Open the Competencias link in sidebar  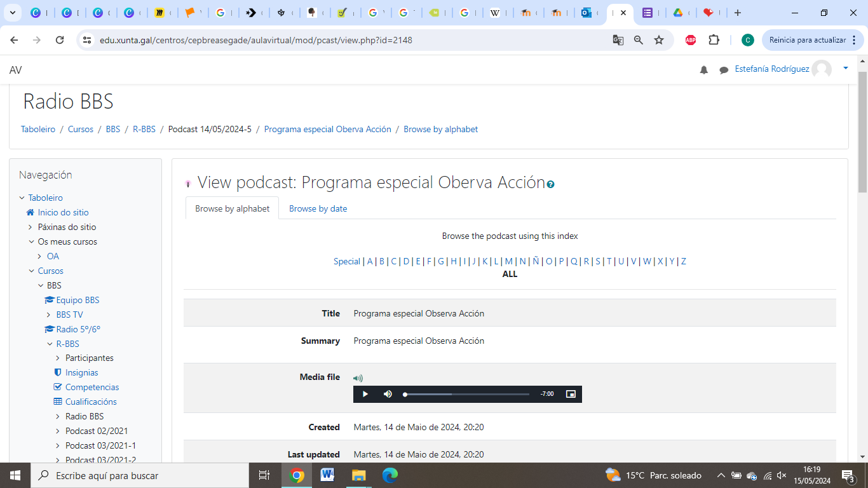coord(92,387)
